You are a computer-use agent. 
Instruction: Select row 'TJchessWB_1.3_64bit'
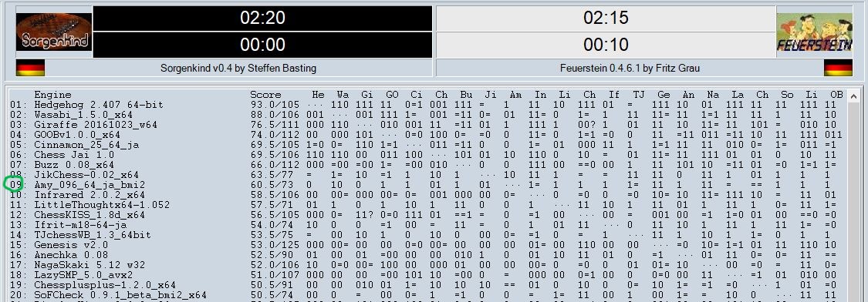(x=426, y=235)
